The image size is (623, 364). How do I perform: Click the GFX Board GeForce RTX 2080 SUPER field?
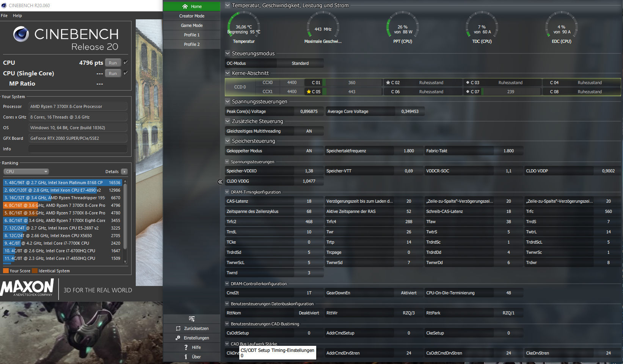pyautogui.click(x=78, y=138)
